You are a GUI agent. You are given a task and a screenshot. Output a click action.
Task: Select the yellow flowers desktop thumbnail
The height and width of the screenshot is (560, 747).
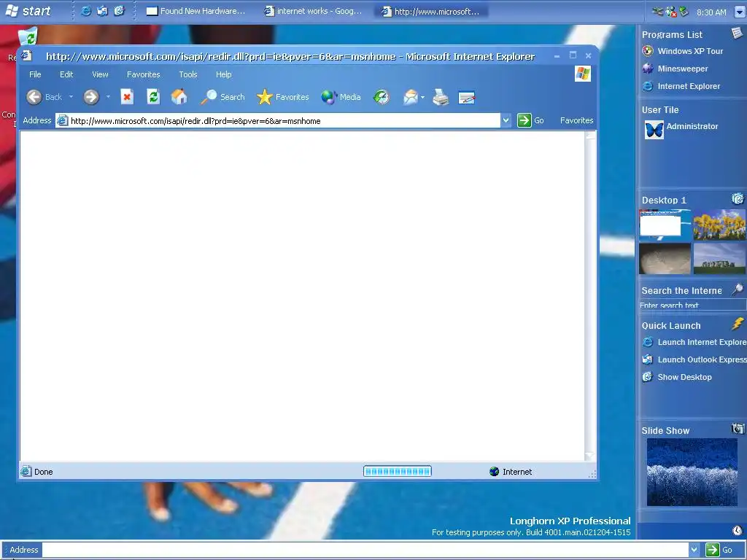(719, 225)
